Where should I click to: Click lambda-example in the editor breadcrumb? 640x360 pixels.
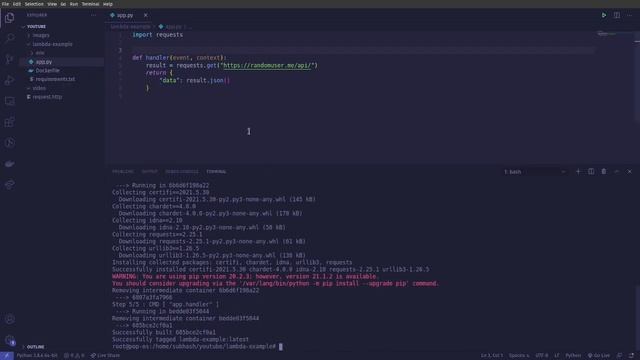pos(130,27)
